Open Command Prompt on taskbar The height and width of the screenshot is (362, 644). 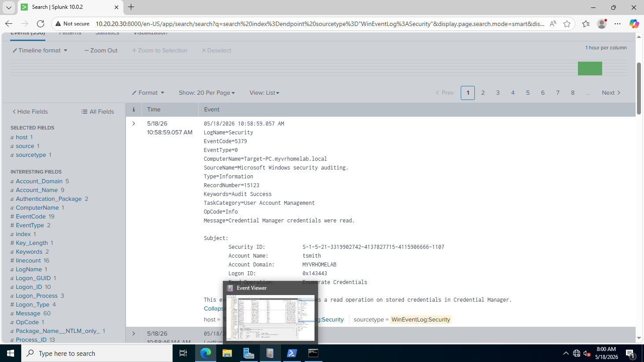[313, 353]
